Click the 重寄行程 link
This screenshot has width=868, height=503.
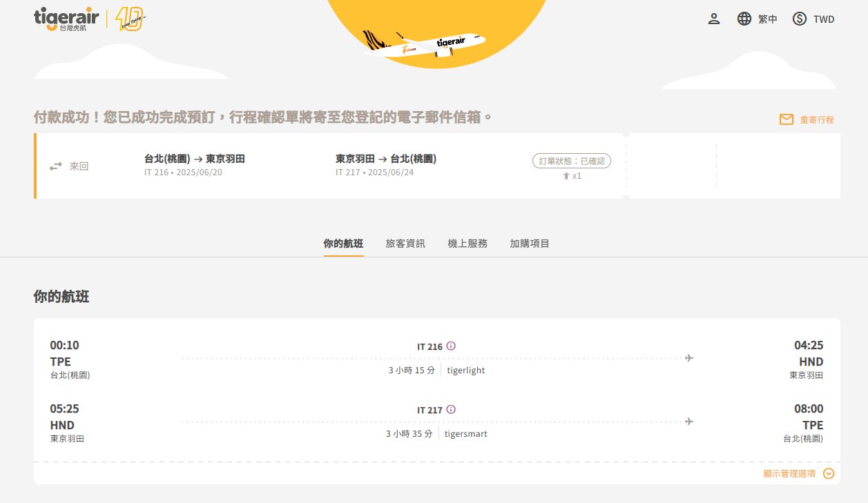click(817, 120)
